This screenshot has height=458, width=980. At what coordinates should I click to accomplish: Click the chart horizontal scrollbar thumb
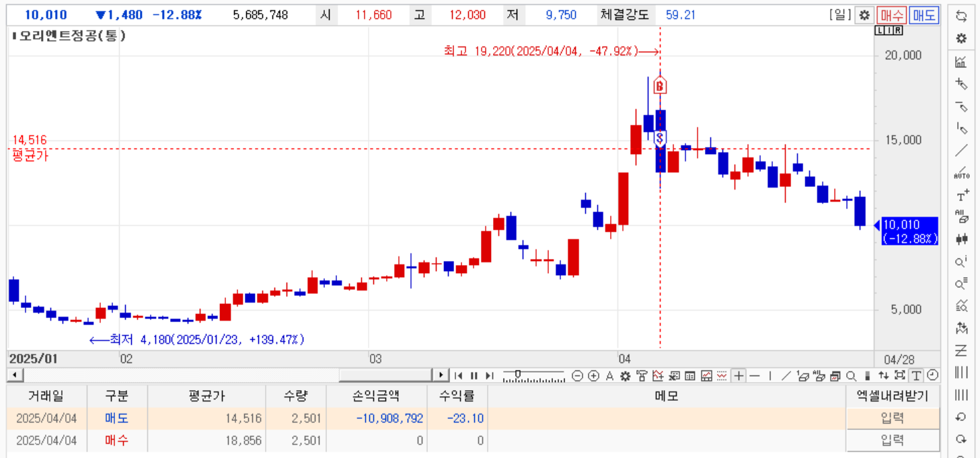(x=386, y=375)
